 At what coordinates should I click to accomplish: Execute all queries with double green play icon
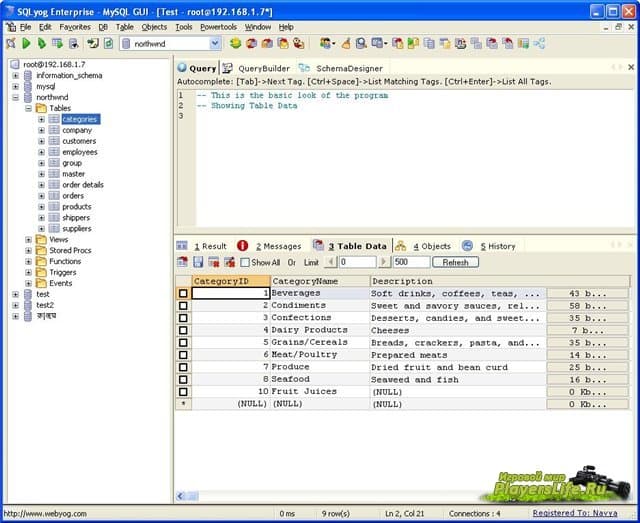tap(42, 43)
